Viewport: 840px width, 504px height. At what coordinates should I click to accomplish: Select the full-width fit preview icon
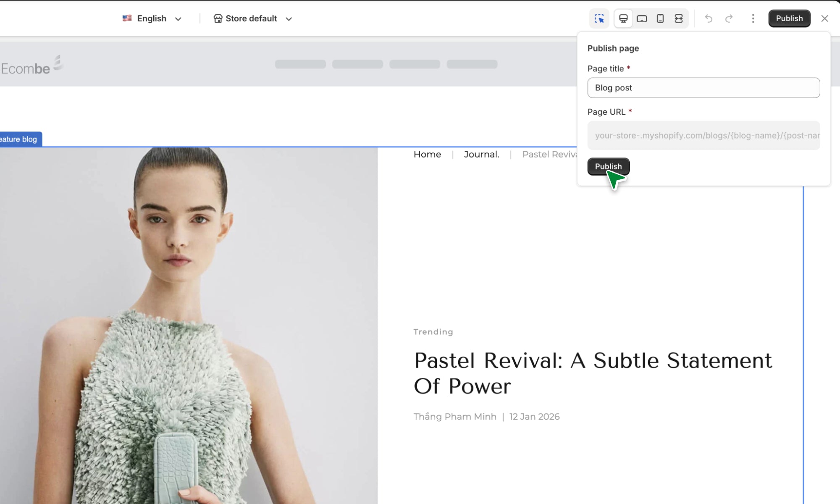point(679,18)
